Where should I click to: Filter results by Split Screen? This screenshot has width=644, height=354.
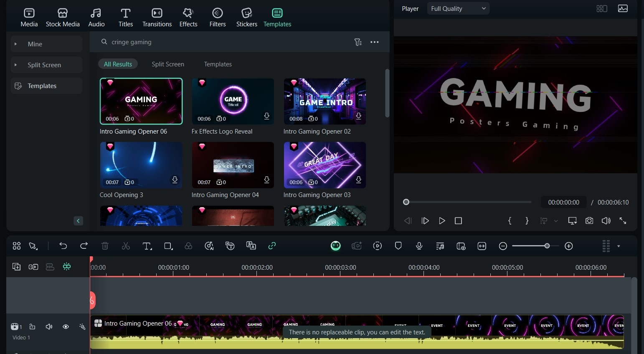[x=168, y=64]
